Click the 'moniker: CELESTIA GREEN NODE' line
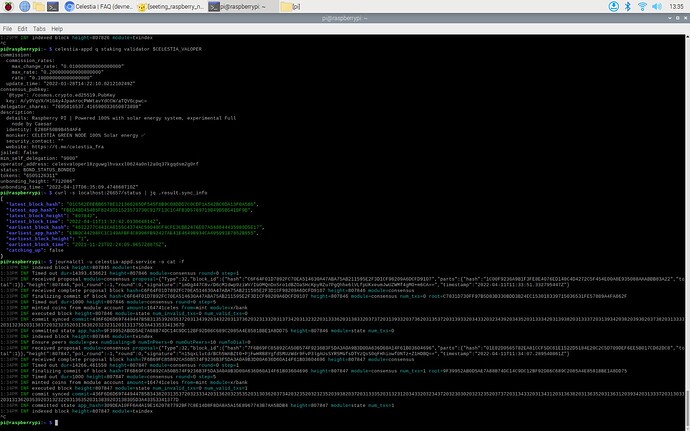The width and height of the screenshot is (690, 431). pos(75,135)
